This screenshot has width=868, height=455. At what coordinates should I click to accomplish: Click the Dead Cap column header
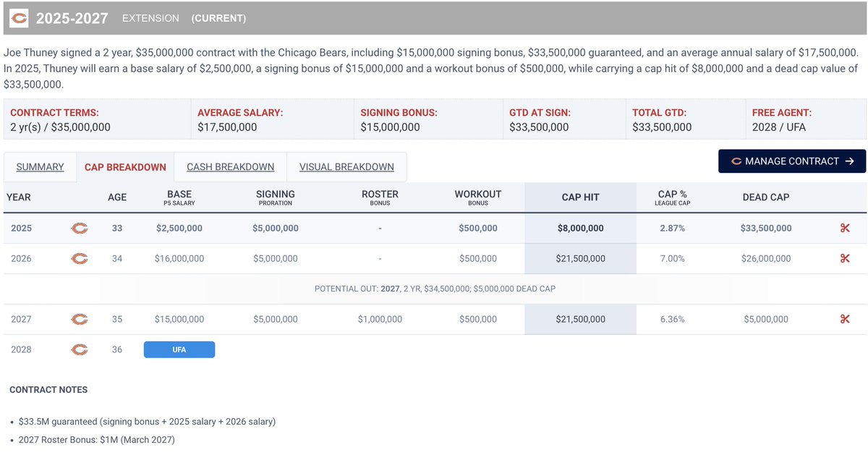coord(766,197)
